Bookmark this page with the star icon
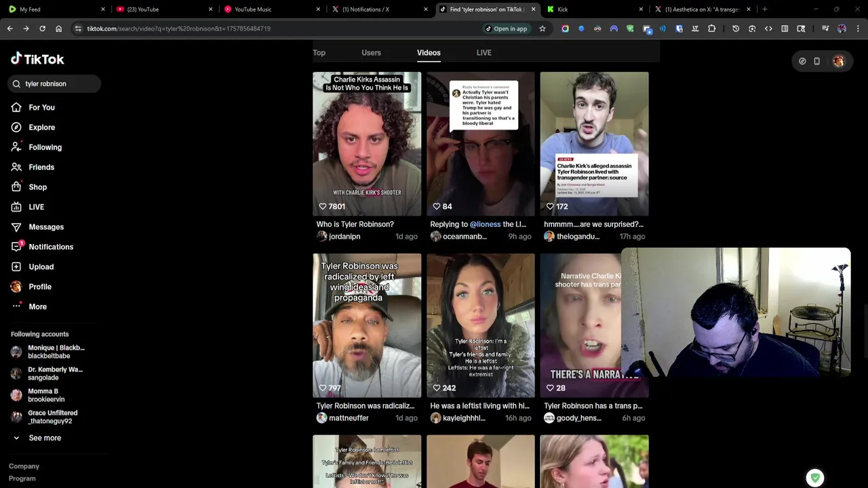868x488 pixels. (x=542, y=28)
